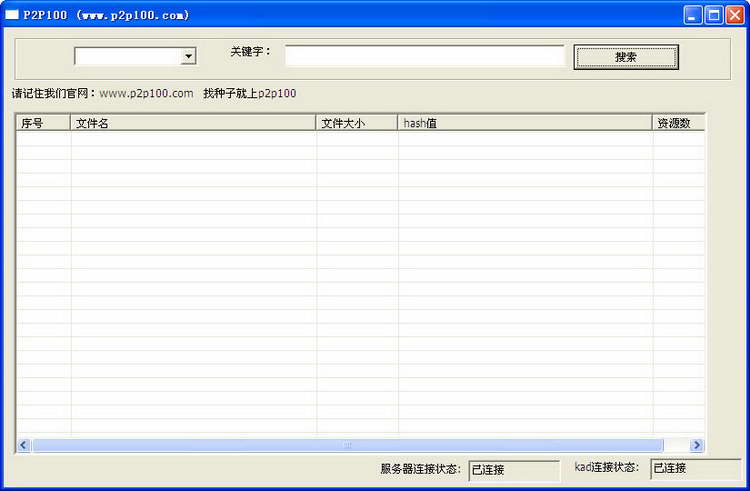Maximize the P2P100 window
This screenshot has height=491, width=750.
[x=714, y=15]
